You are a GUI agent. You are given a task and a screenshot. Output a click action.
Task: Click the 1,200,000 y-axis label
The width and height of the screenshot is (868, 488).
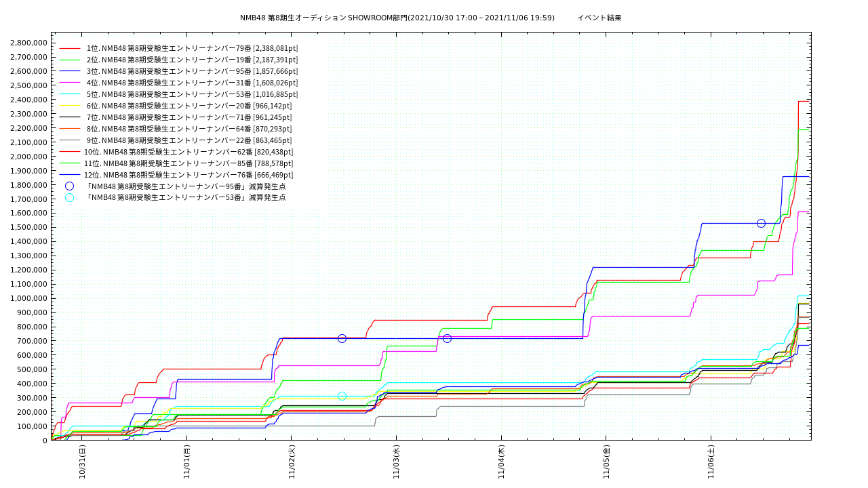pos(29,270)
